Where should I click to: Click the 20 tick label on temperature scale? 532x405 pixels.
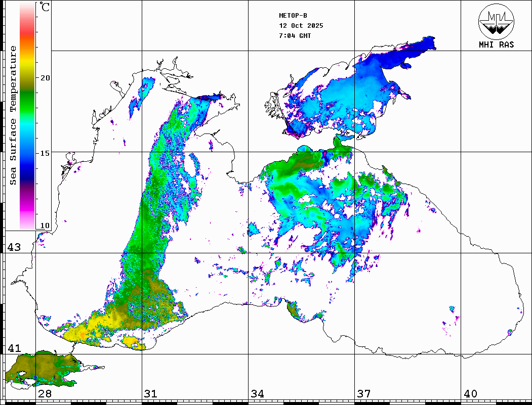coord(45,78)
